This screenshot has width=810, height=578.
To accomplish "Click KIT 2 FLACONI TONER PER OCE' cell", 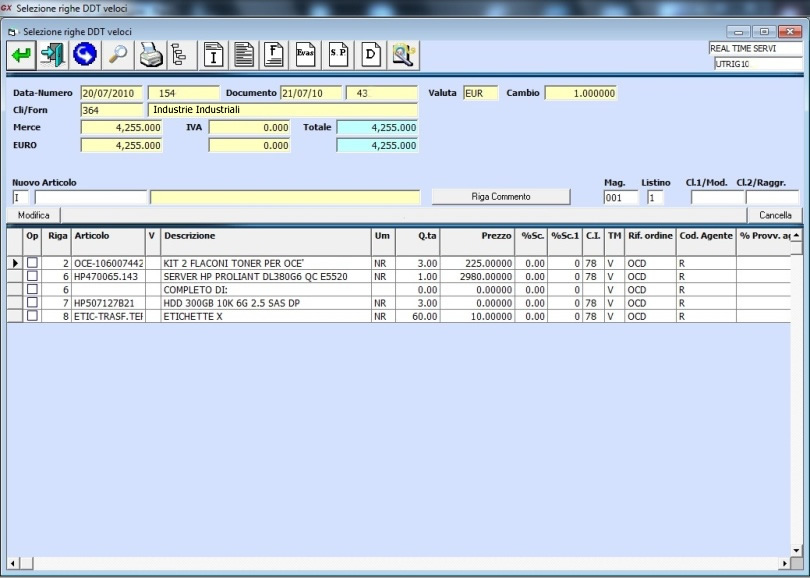I will [266, 263].
